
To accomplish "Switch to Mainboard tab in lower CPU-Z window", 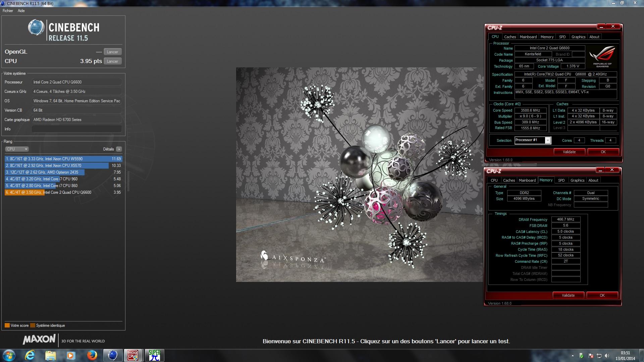I will coord(527,180).
